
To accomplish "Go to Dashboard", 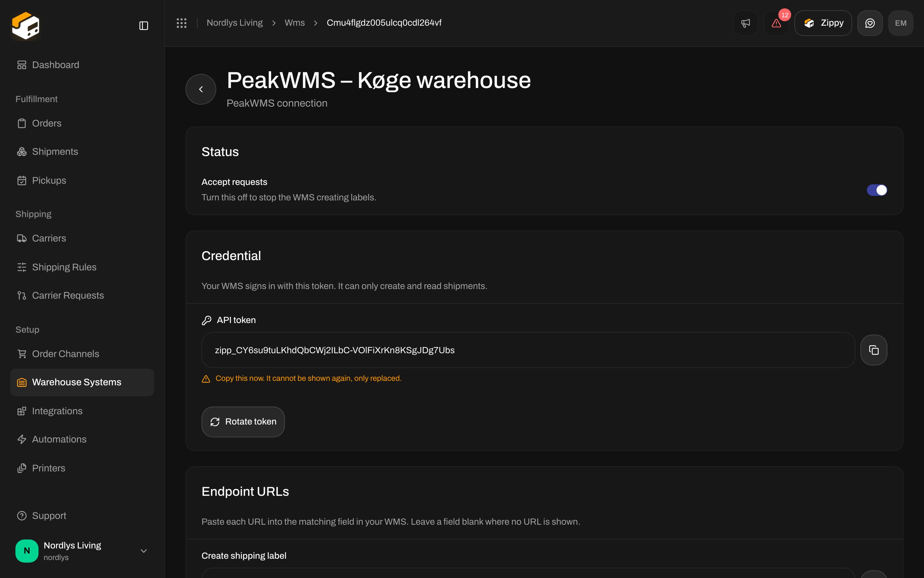I will pyautogui.click(x=82, y=65).
